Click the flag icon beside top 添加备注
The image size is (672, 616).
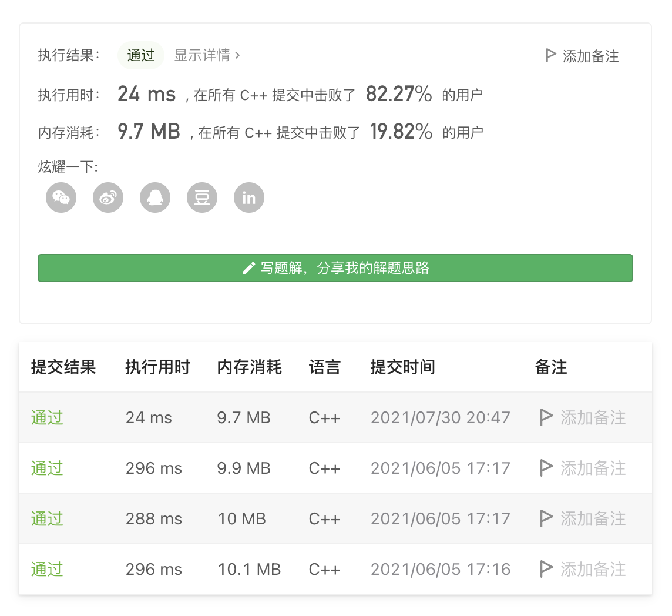550,56
